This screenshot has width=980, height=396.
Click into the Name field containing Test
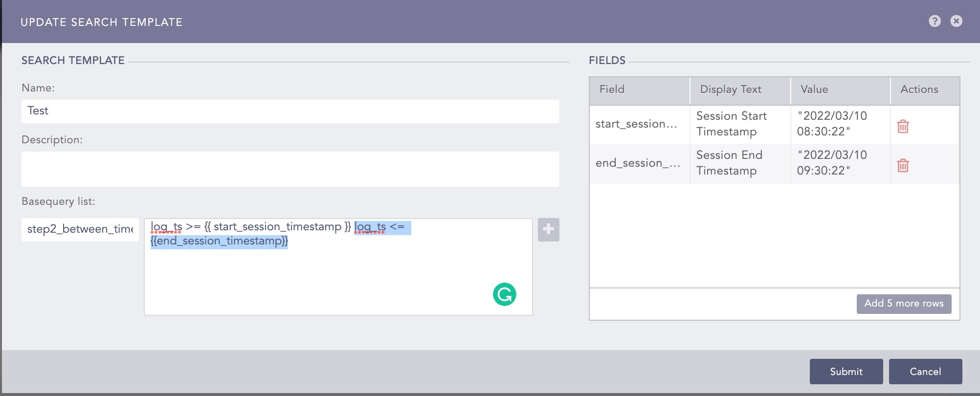pos(290,111)
